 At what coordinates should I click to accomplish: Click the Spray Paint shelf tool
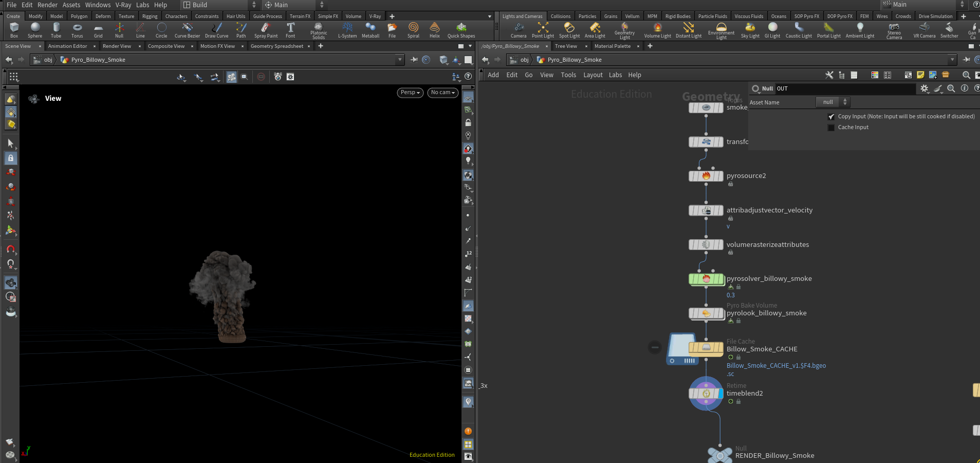tap(266, 30)
